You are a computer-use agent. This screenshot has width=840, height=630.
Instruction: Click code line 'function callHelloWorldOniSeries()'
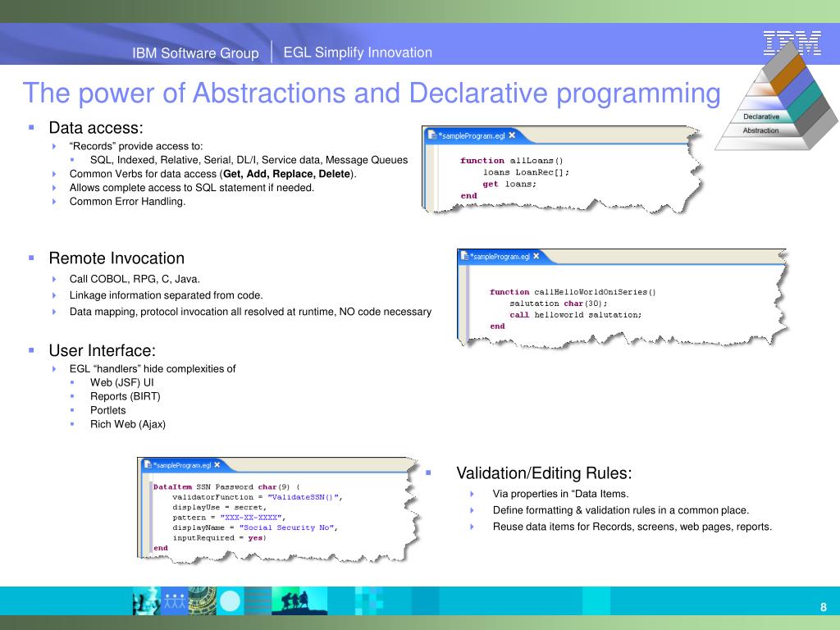point(573,292)
